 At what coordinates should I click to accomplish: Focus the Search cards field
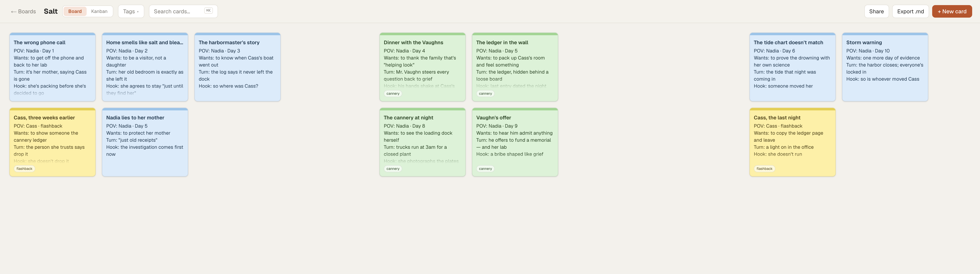183,11
